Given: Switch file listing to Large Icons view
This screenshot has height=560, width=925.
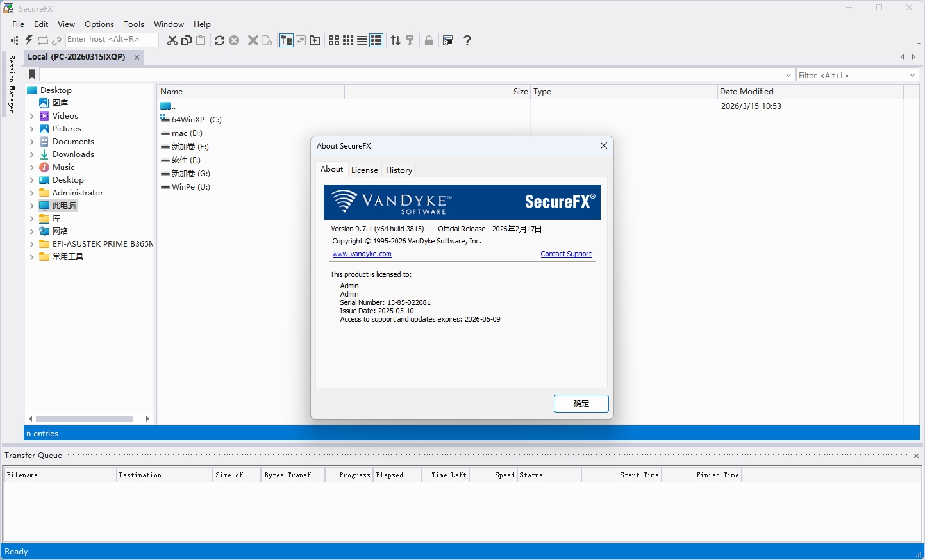Looking at the screenshot, I should [333, 40].
